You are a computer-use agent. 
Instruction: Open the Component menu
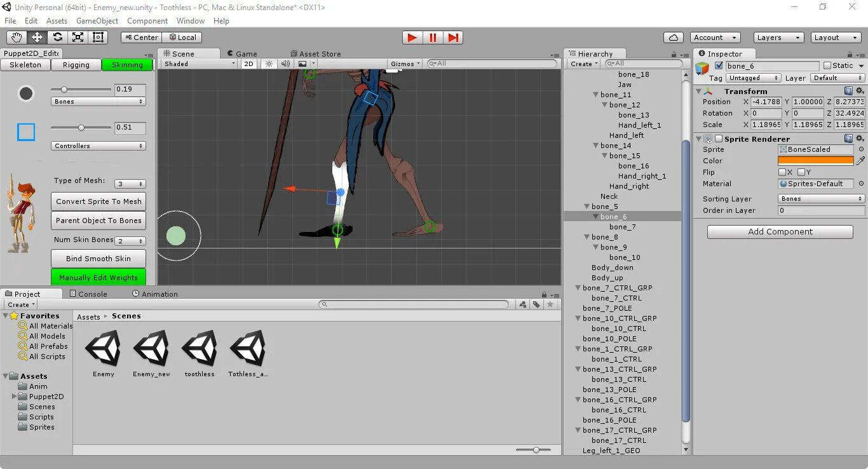(x=147, y=21)
